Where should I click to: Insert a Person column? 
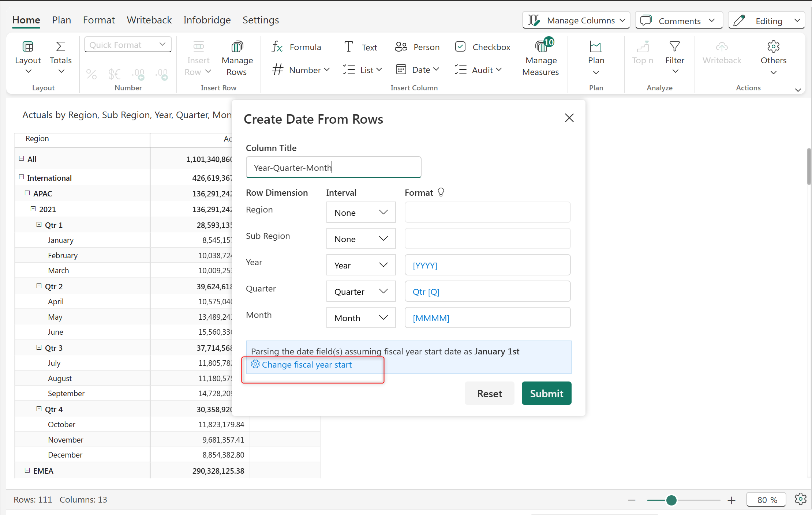coord(417,47)
